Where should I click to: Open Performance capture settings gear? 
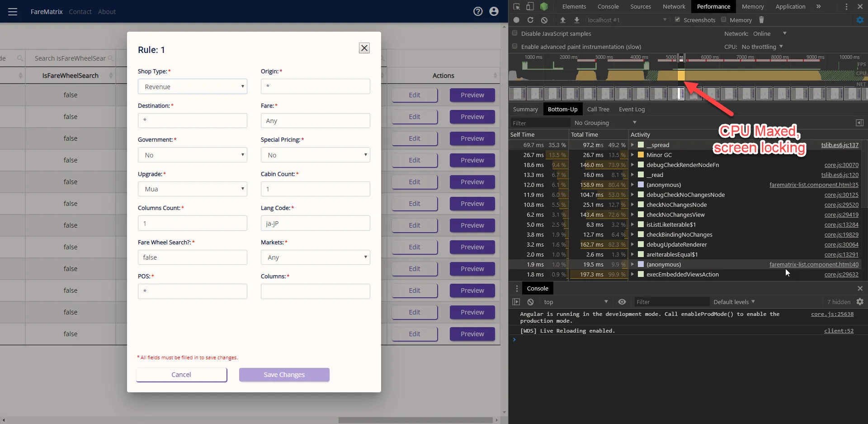coord(860,20)
